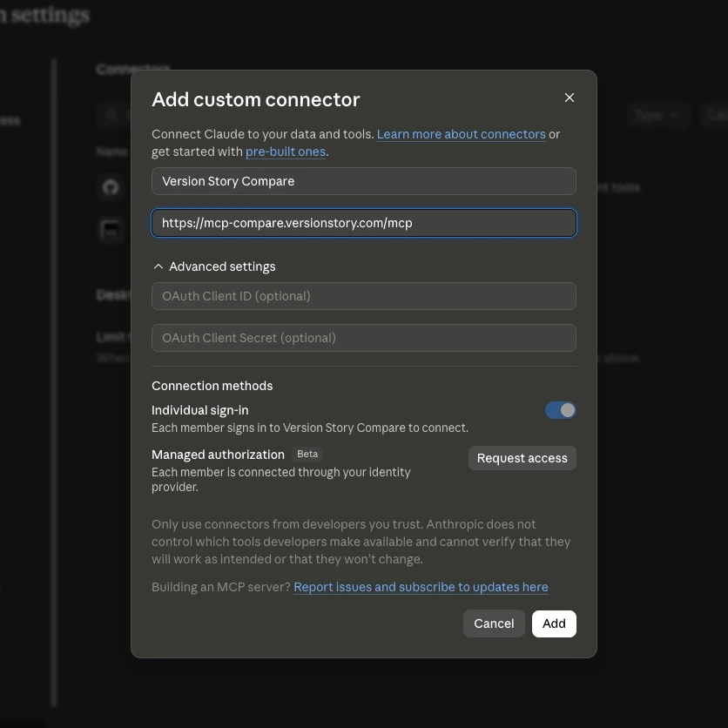Cancel adding the connector

[494, 624]
